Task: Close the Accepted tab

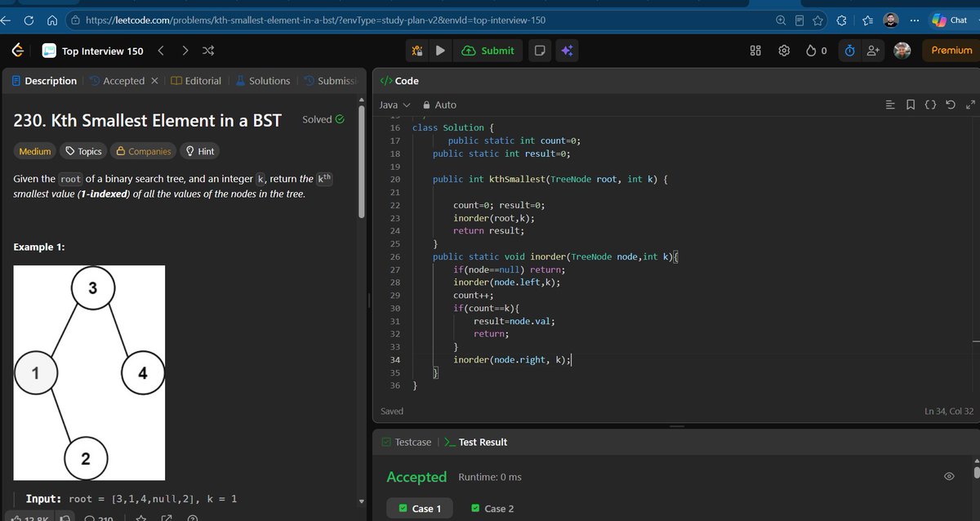Action: click(154, 81)
